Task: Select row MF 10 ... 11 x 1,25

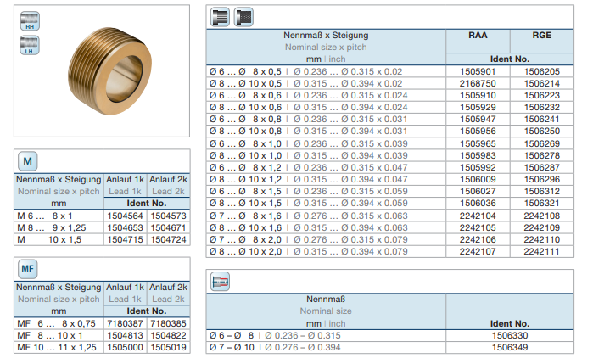Action: (x=102, y=347)
